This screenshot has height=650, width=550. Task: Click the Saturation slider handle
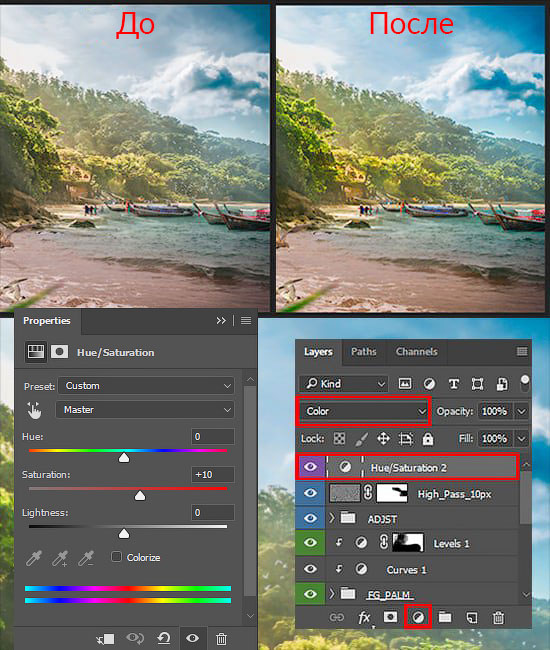pos(140,495)
